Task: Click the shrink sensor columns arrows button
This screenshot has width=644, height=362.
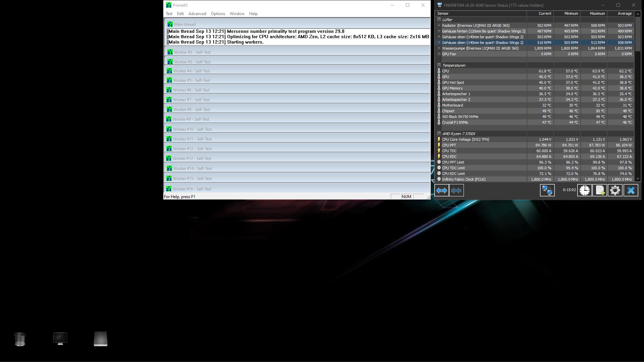Action: click(x=456, y=190)
